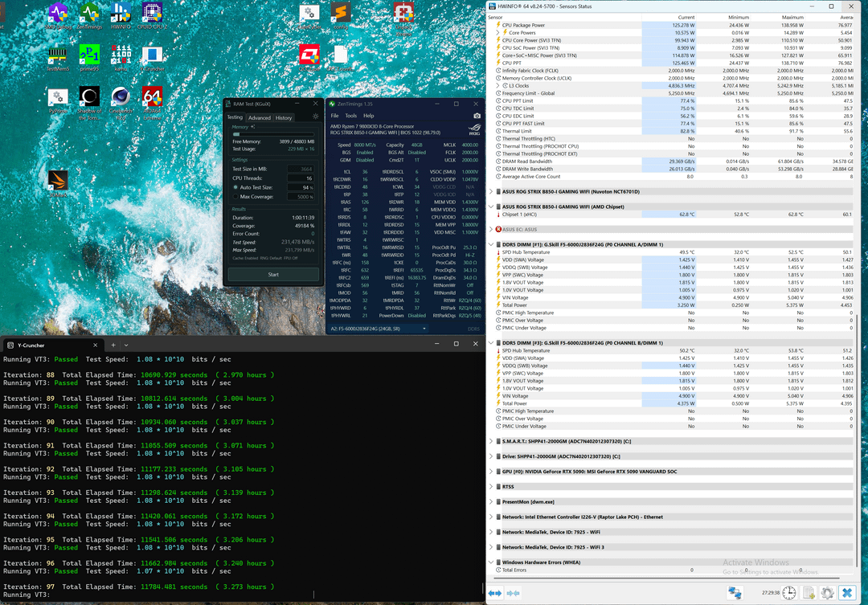Close the Y-Cruncher terminal tab
The width and height of the screenshot is (868, 605).
pos(95,345)
